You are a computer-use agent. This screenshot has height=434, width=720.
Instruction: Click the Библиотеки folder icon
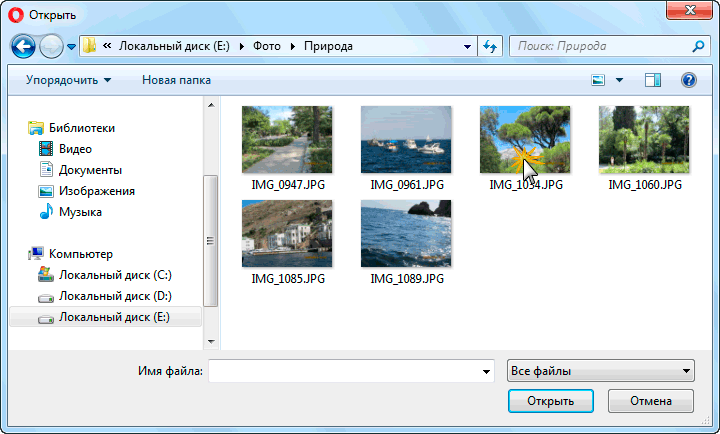[36, 128]
